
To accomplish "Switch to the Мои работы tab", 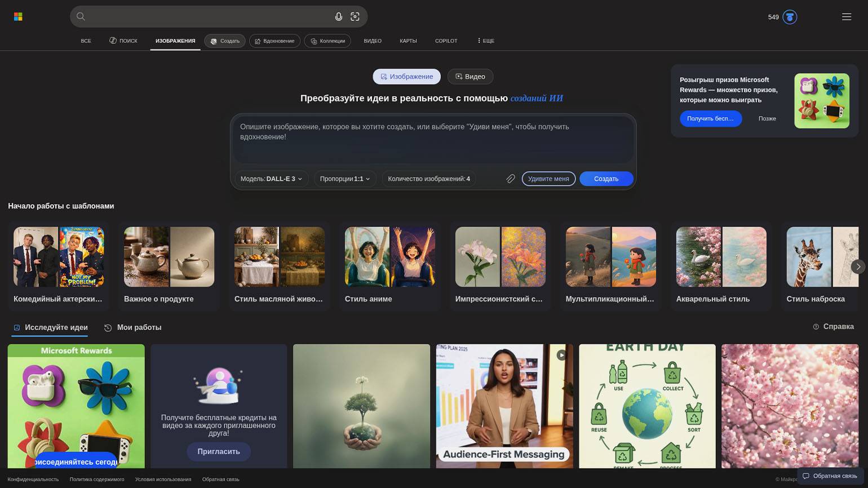I will pos(133,327).
